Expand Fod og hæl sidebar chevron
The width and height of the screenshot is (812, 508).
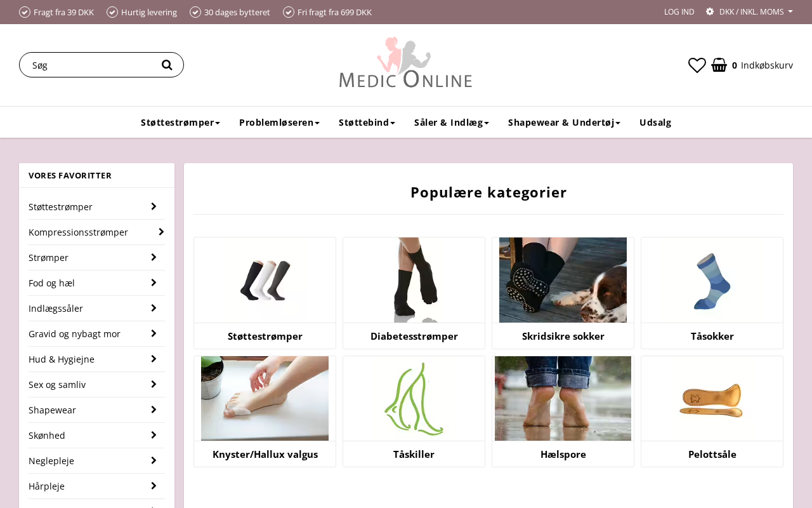[x=154, y=283]
